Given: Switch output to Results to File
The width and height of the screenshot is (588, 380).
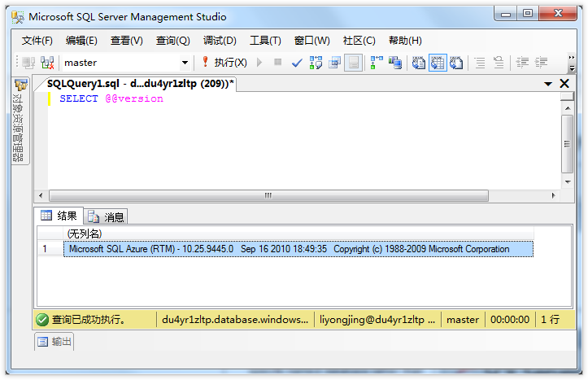Looking at the screenshot, I should click(x=456, y=63).
